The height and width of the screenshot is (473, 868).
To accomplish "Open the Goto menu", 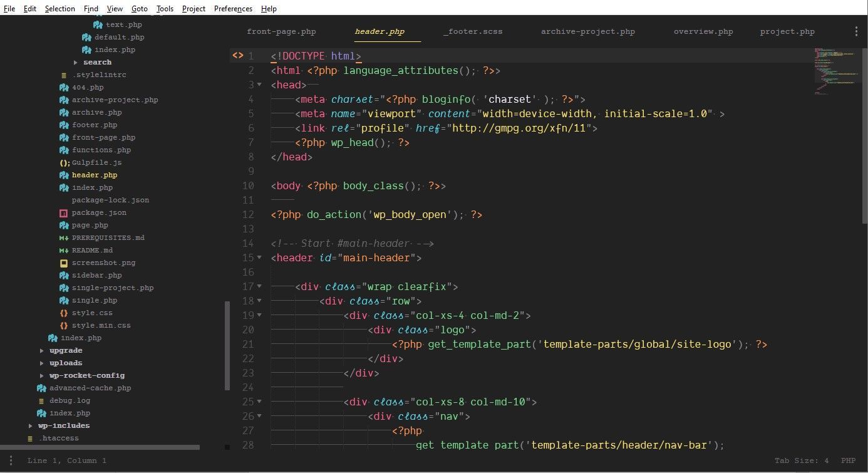I will point(140,9).
